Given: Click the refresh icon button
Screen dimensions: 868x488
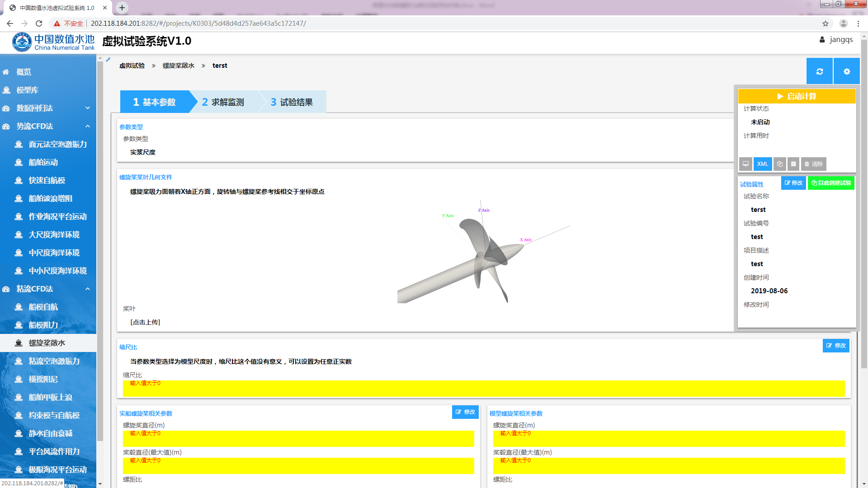Looking at the screenshot, I should (819, 71).
